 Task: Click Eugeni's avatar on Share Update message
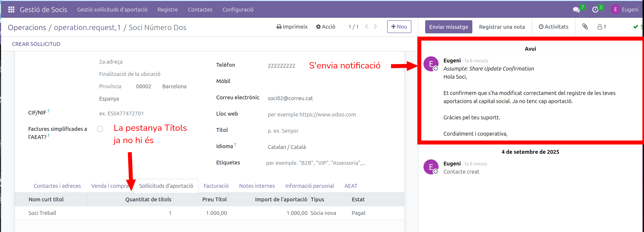tap(431, 64)
